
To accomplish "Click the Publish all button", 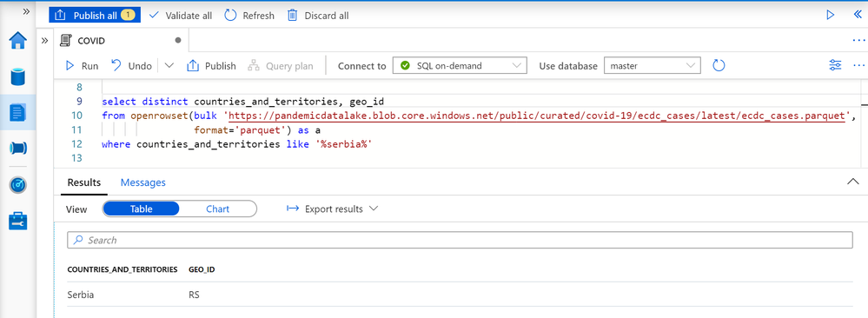I will (x=95, y=16).
